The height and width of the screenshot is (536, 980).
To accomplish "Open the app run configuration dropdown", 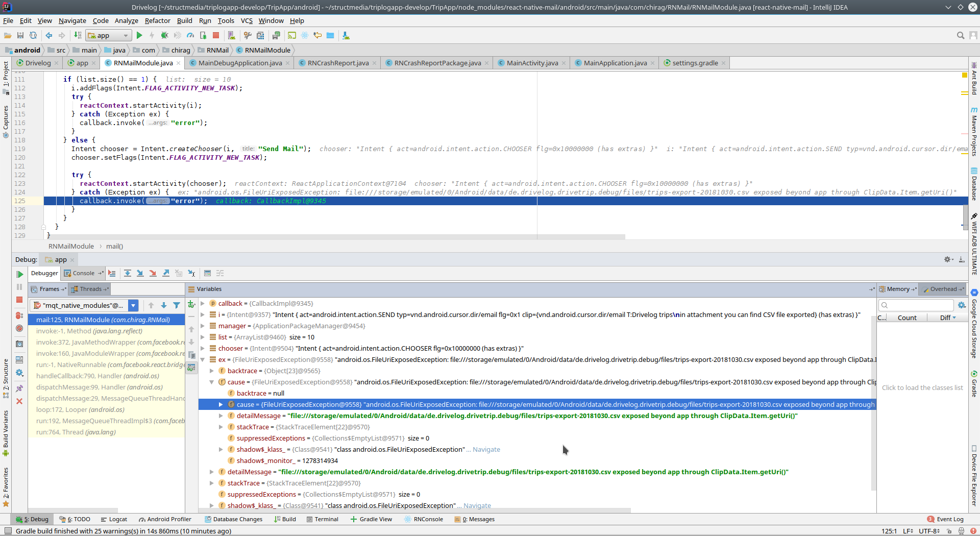I will pyautogui.click(x=109, y=35).
